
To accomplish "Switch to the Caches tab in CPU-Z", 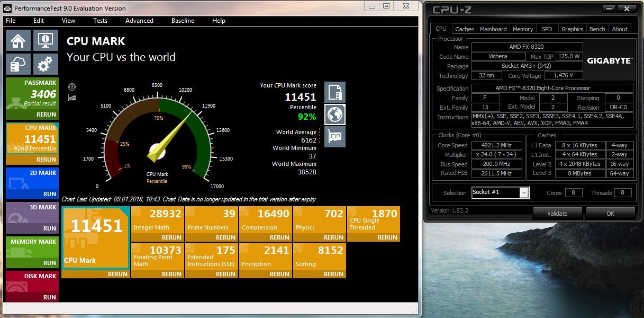I will pos(465,29).
